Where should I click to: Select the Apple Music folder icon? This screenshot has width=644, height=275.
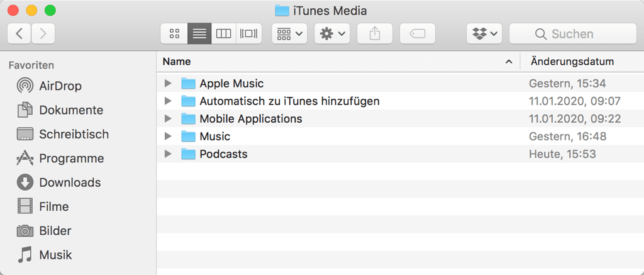[x=188, y=84]
